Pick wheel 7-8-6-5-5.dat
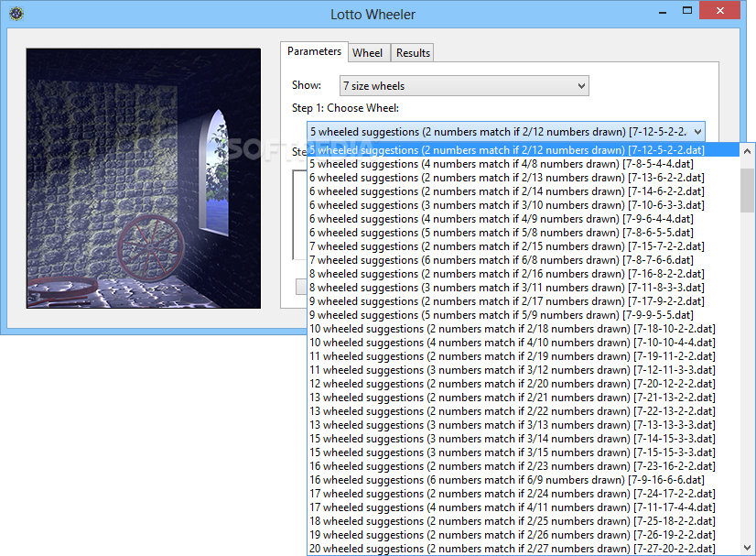The image size is (756, 556). (x=523, y=233)
